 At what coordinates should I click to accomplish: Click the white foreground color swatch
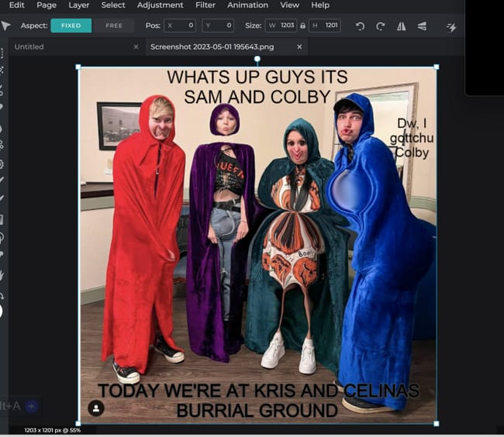click(2, 311)
